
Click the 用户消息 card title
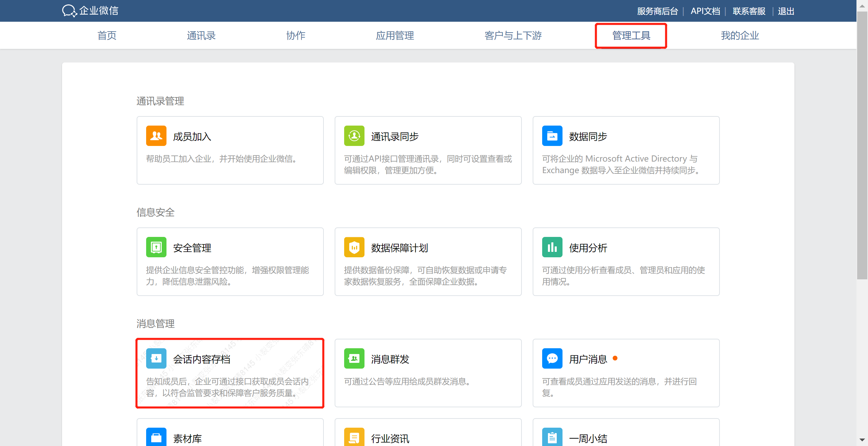coord(588,359)
